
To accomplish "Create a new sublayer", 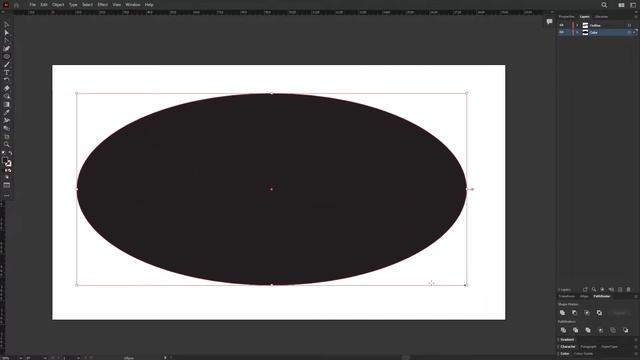I will (611, 289).
